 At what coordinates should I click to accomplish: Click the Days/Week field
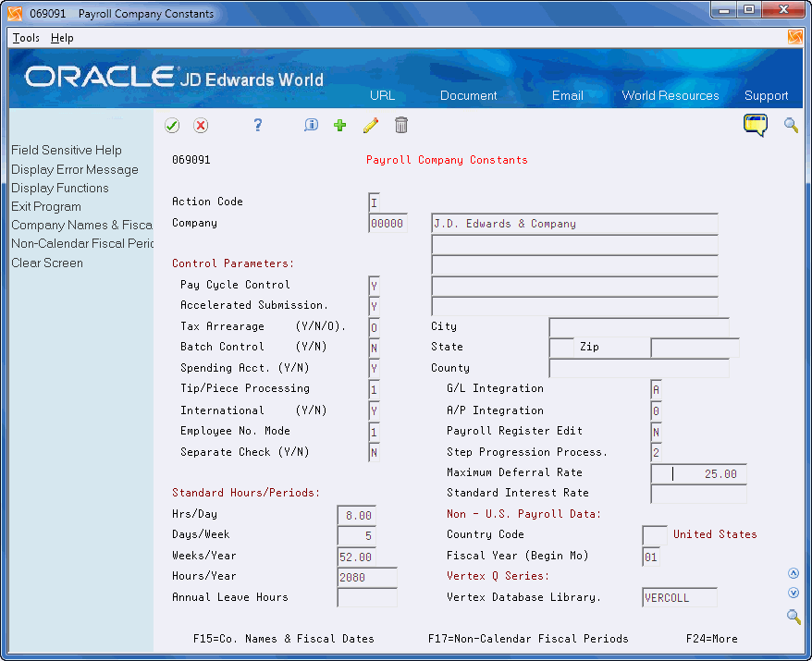point(357,536)
